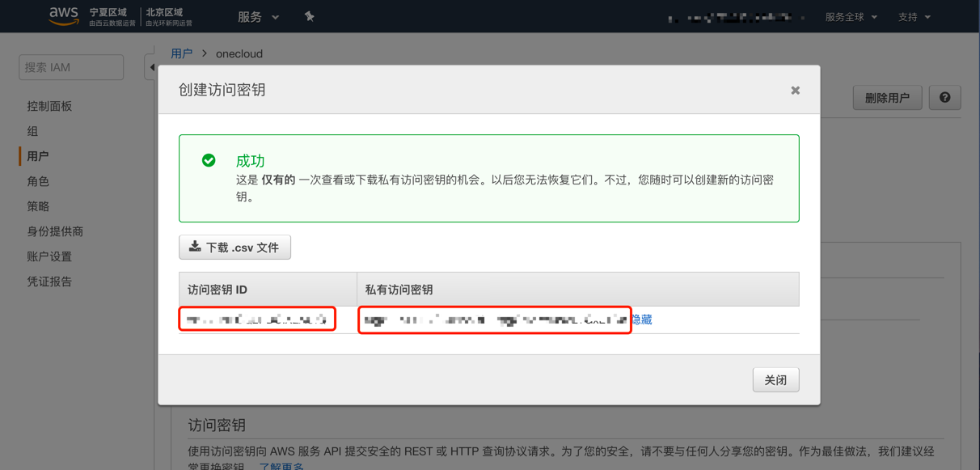980x470 pixels.
Task: Open 策略 policies in sidebar
Action: point(38,206)
